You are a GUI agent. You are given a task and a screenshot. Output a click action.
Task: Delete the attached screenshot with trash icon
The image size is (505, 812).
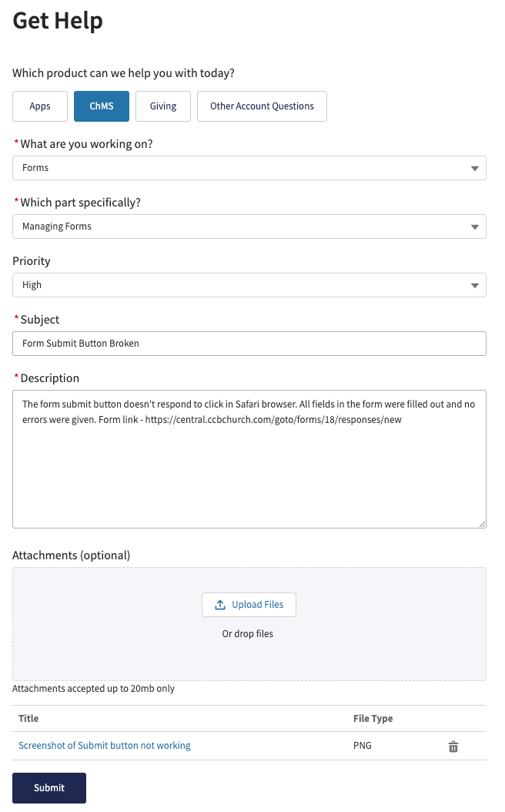click(x=453, y=747)
